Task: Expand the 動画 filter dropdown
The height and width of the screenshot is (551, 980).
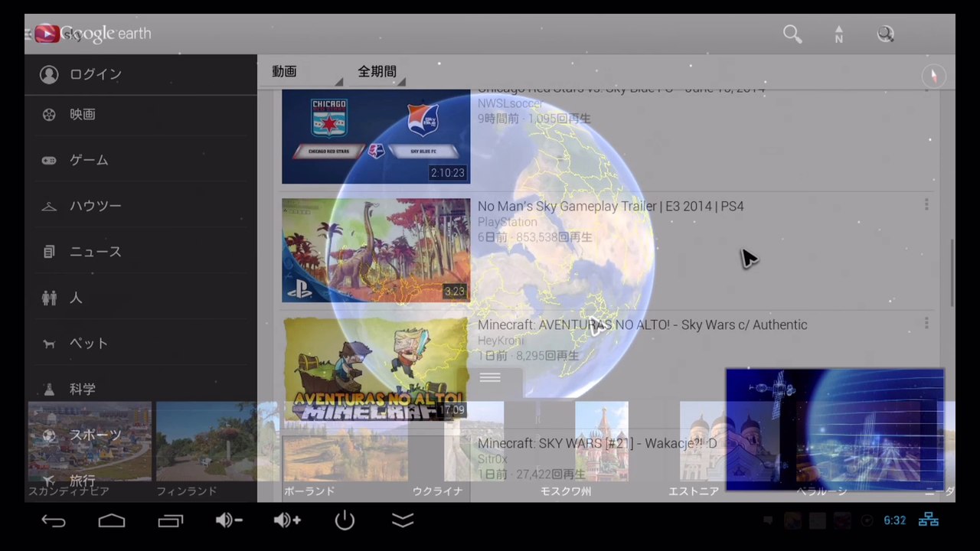Action: coord(306,71)
